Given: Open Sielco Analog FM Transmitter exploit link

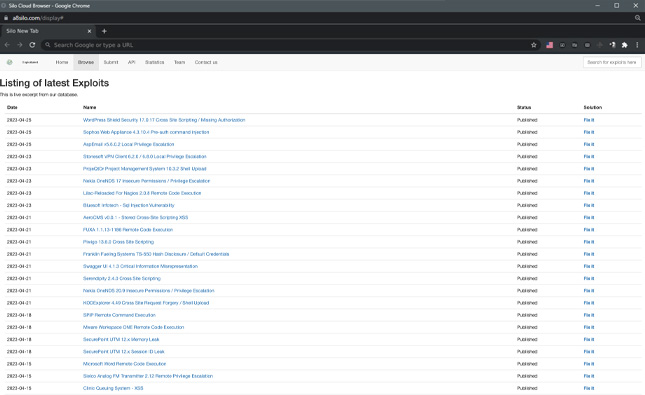Looking at the screenshot, I should click(148, 376).
